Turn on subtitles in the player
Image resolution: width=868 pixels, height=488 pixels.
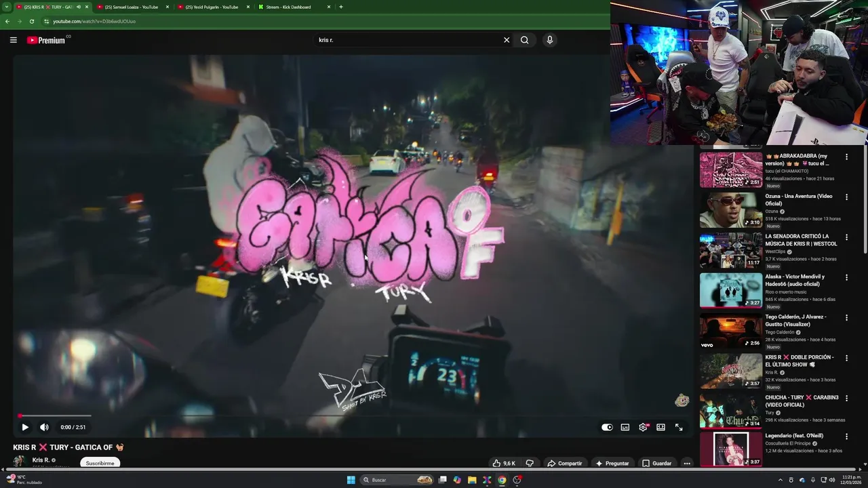625,427
